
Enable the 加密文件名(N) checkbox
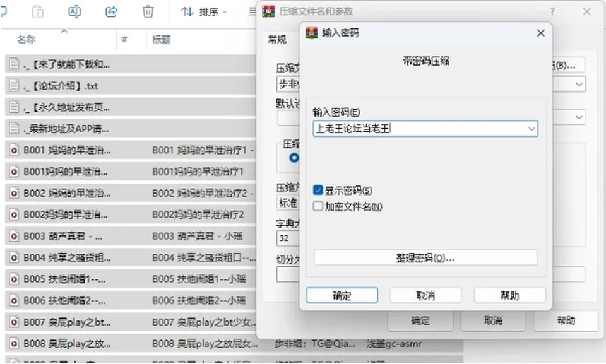pos(318,206)
